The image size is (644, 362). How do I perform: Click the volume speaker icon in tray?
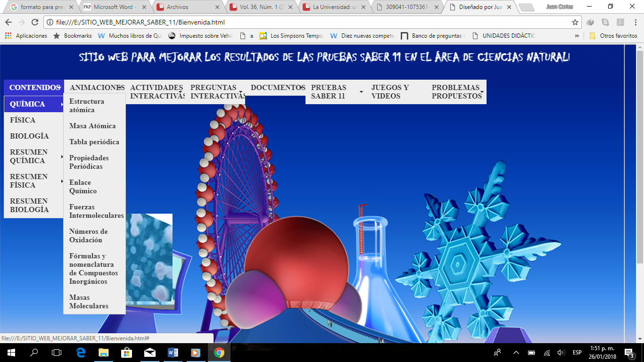[x=561, y=353]
